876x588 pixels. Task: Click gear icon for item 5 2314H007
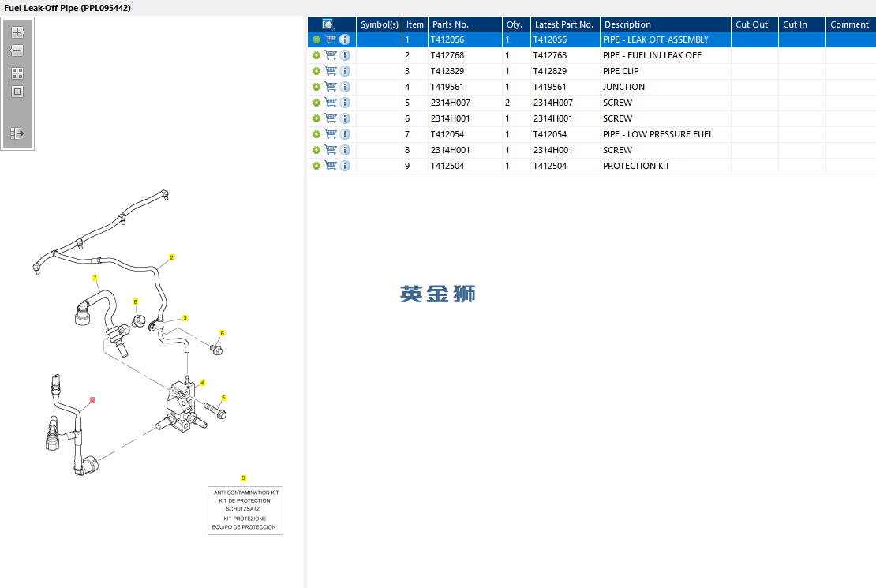coord(316,103)
